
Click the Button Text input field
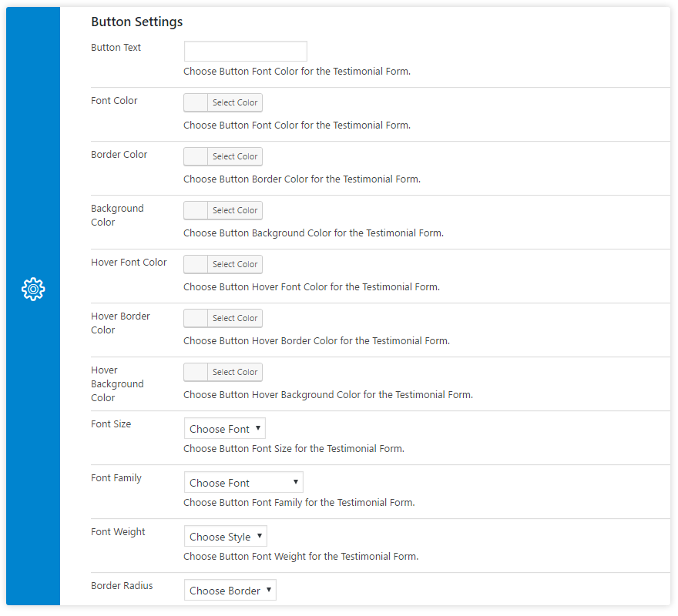pos(246,51)
